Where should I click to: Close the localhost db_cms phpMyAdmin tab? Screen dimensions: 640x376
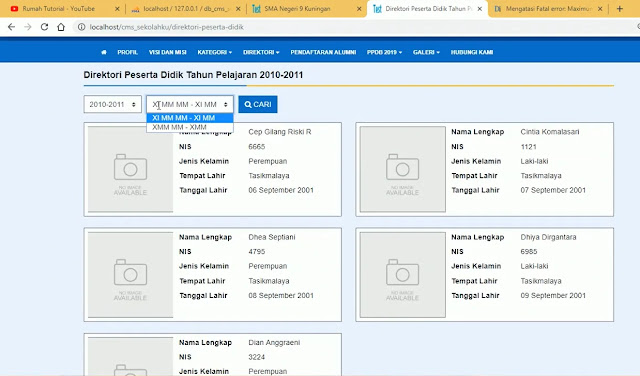pos(238,9)
